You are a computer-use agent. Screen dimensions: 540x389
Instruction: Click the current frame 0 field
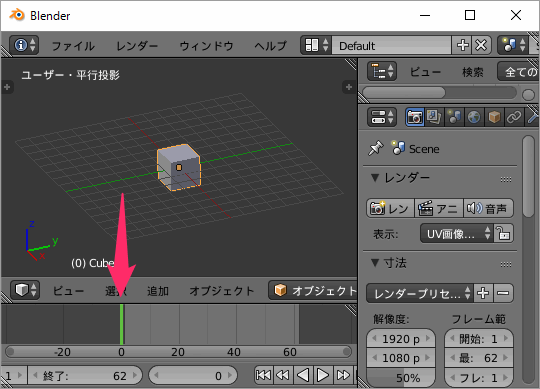pyautogui.click(x=193, y=376)
